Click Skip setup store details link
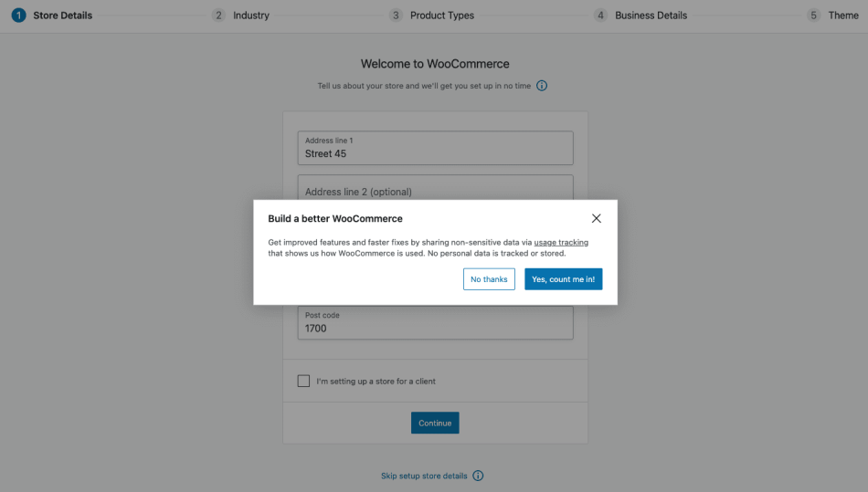Screen dimensions: 868x492 point(424,476)
